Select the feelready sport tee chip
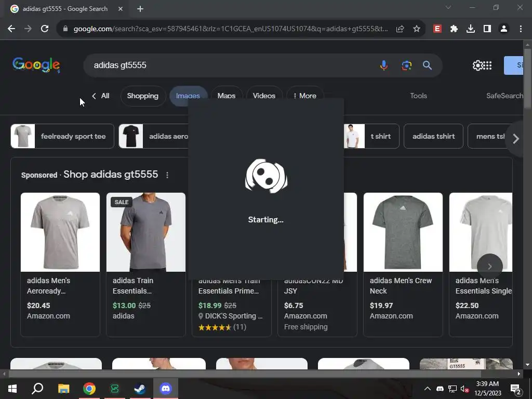The image size is (532, 399). (x=62, y=136)
